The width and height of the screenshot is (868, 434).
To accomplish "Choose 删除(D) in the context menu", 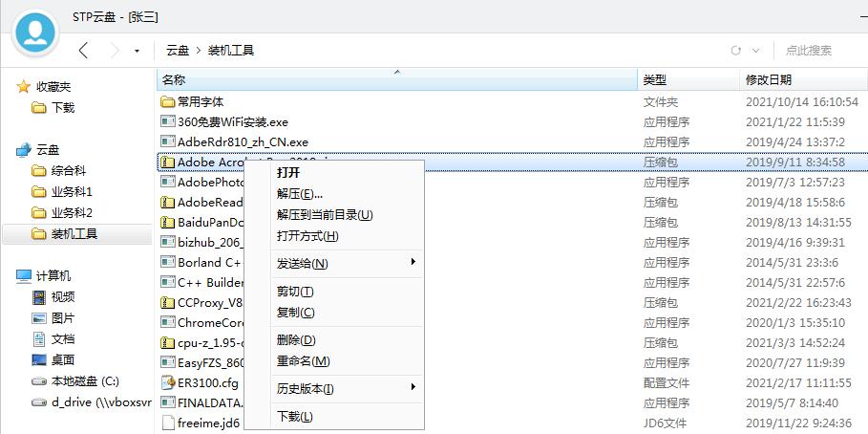I will click(334, 340).
